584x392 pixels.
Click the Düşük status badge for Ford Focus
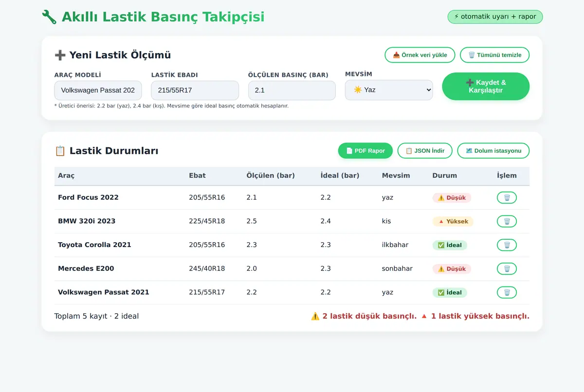(x=452, y=198)
